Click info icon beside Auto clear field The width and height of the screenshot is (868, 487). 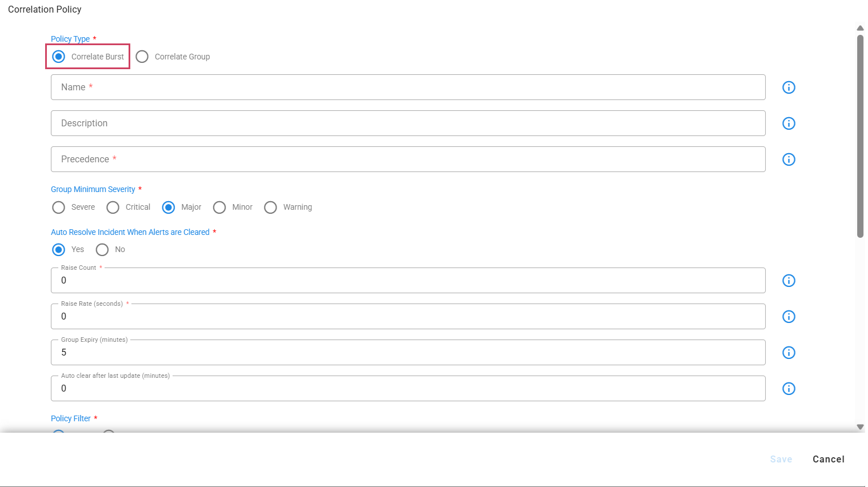789,389
